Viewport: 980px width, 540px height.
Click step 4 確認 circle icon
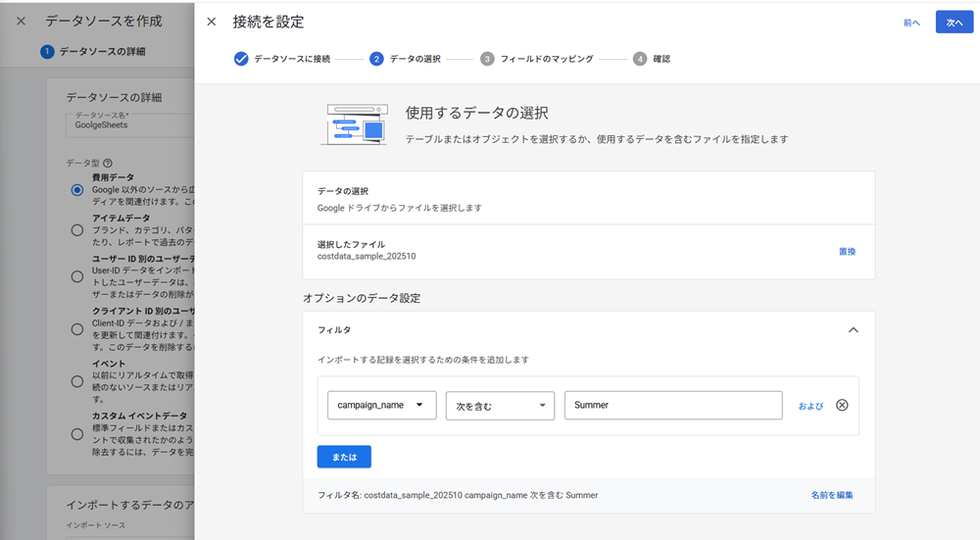[640, 59]
